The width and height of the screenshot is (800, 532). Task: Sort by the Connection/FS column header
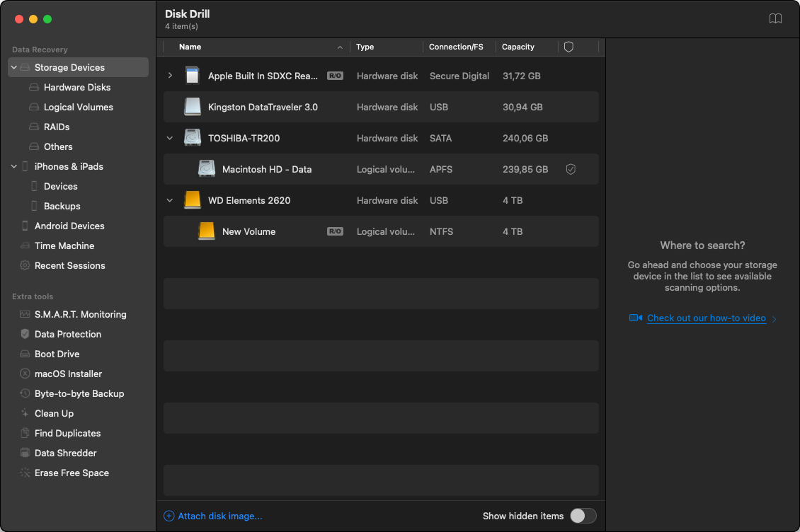pyautogui.click(x=456, y=47)
